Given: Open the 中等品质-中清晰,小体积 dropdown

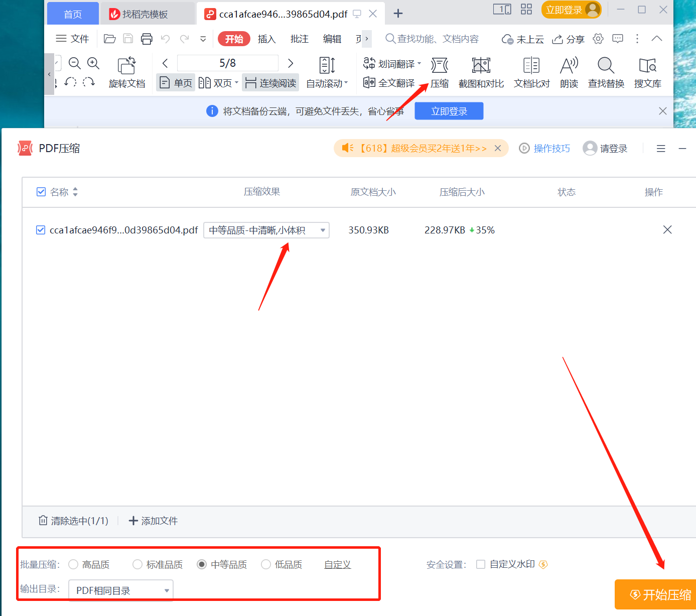Looking at the screenshot, I should (x=266, y=230).
